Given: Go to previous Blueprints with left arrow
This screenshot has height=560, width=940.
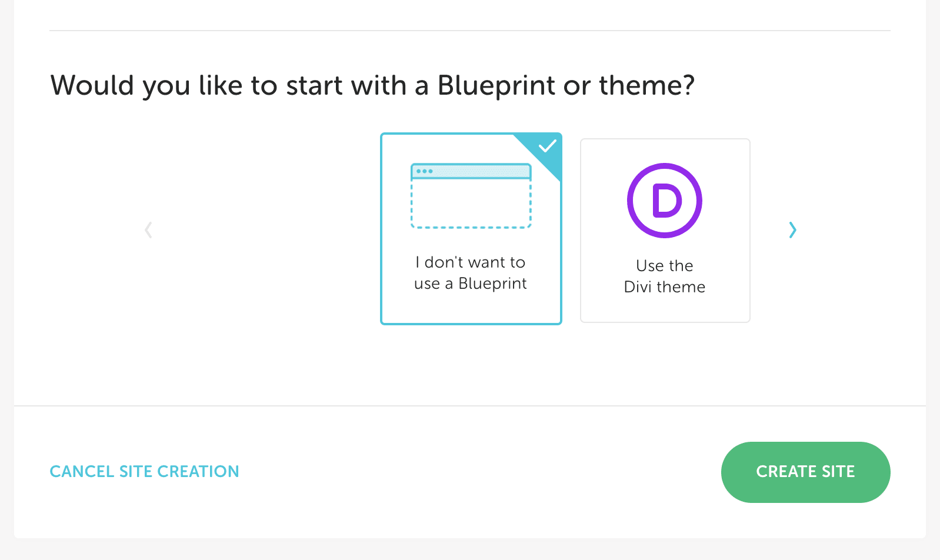Looking at the screenshot, I should [149, 230].
